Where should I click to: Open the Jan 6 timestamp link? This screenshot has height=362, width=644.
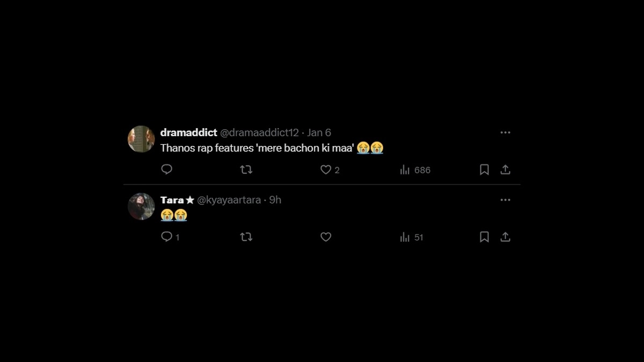tap(319, 132)
